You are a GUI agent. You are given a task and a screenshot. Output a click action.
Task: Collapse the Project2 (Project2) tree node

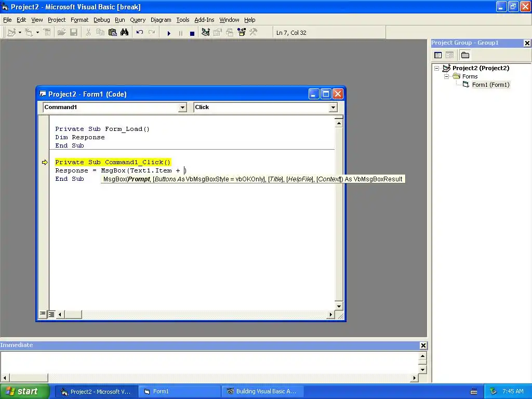[x=436, y=68]
